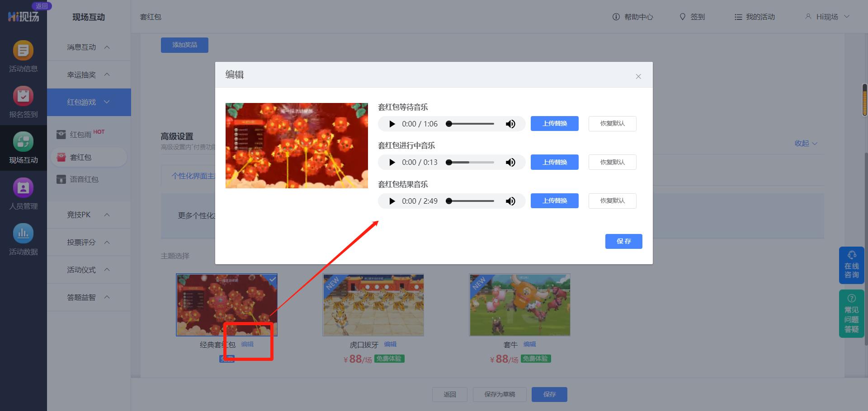Select the 套牛 theme thumbnail
Screen dimensions: 868x411
click(x=520, y=305)
